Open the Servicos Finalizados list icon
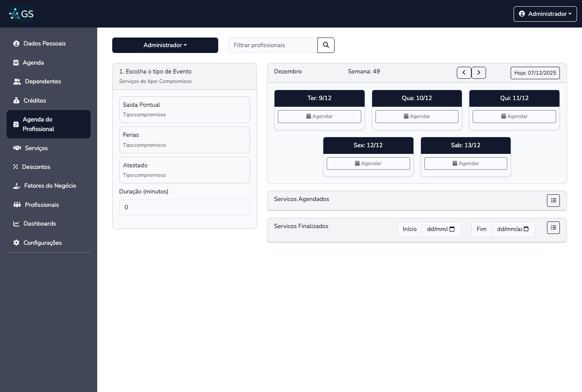The image size is (582, 392). coord(553,227)
